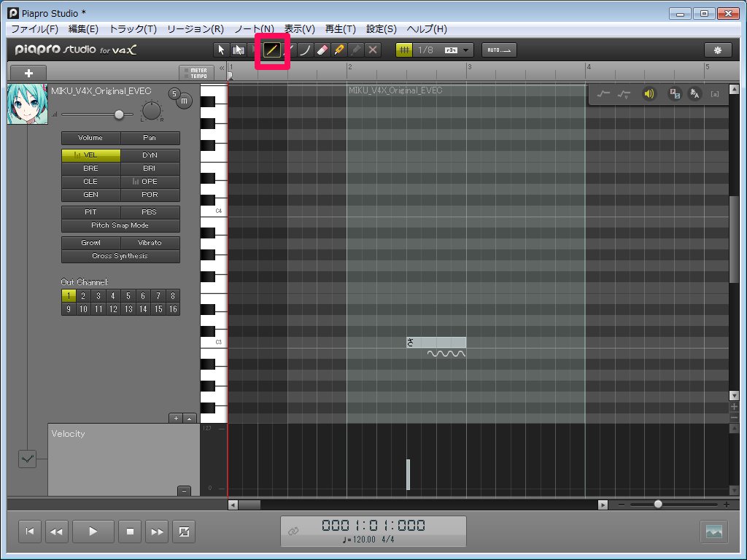Click the rewind playback button
Screen dimensions: 747x560
(56, 532)
